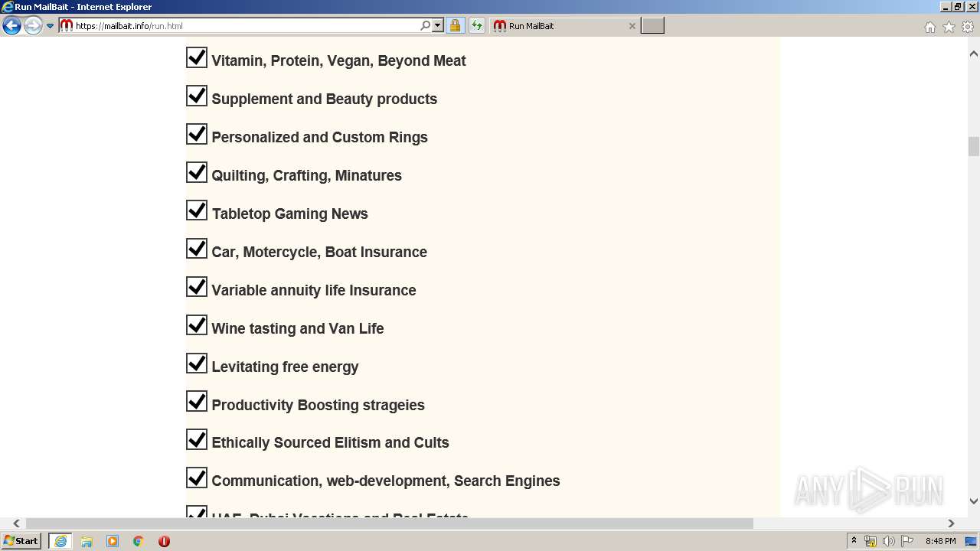Click the 8:48 PM clock

(940, 541)
